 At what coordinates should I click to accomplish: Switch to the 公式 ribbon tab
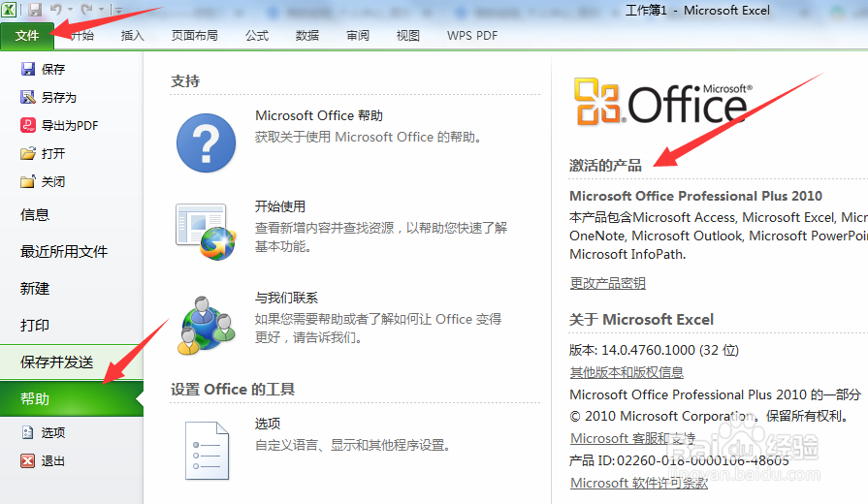257,36
